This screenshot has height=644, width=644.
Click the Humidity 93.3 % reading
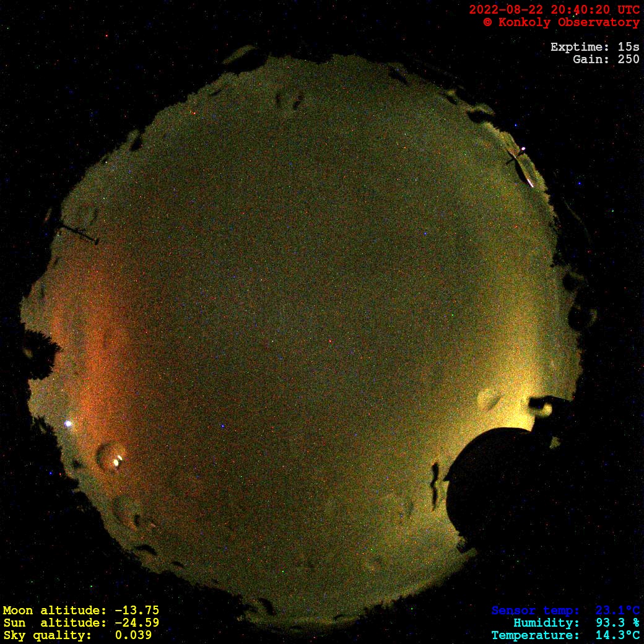pyautogui.click(x=576, y=623)
